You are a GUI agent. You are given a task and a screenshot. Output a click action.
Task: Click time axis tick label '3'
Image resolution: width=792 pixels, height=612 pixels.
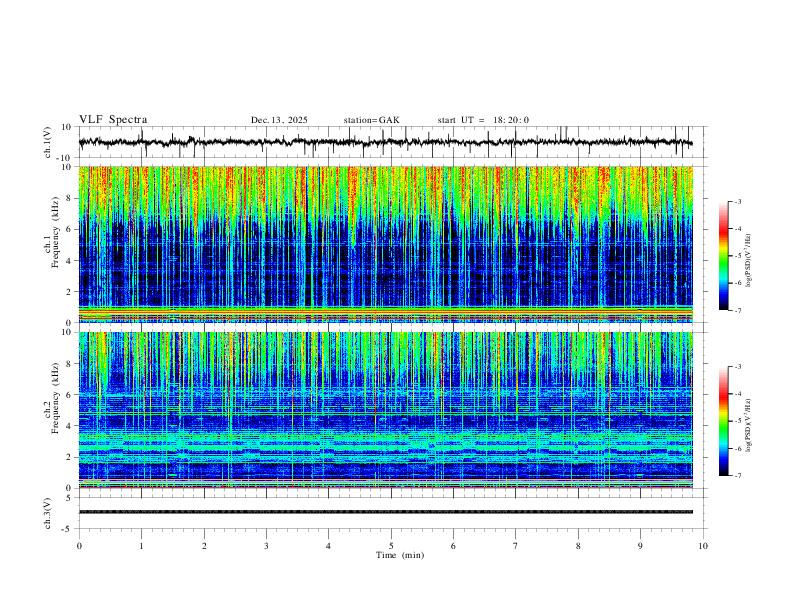[x=266, y=546]
